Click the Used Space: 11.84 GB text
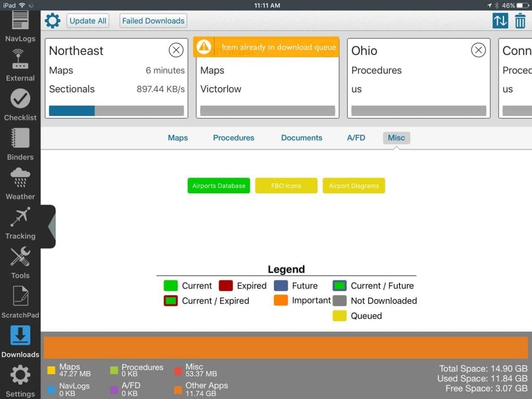Viewport: 532px width, 399px height. (482, 378)
